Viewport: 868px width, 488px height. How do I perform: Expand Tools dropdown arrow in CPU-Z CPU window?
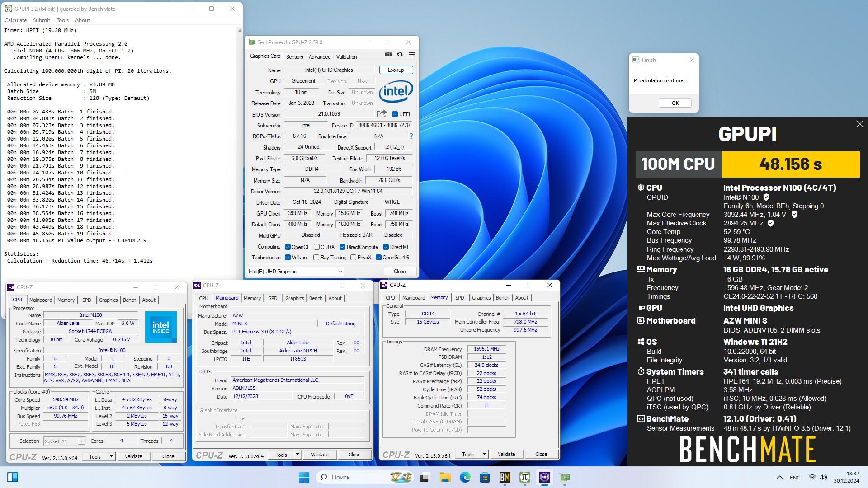tap(111, 456)
